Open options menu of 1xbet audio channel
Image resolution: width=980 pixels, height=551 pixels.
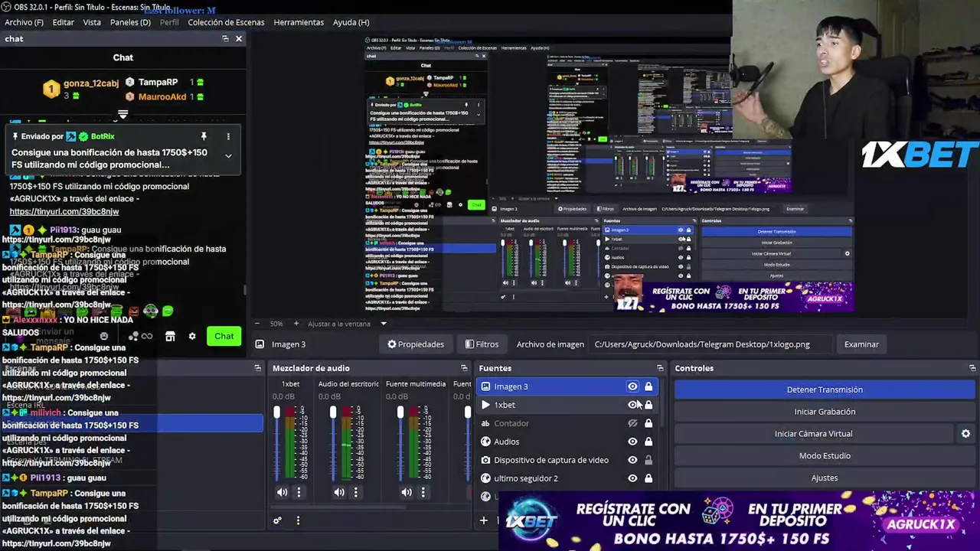point(299,492)
